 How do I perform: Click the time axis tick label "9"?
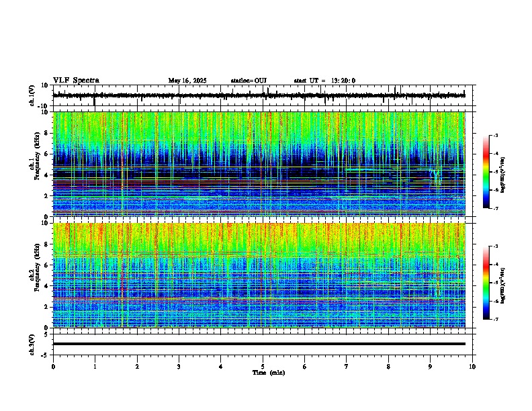[430, 367]
